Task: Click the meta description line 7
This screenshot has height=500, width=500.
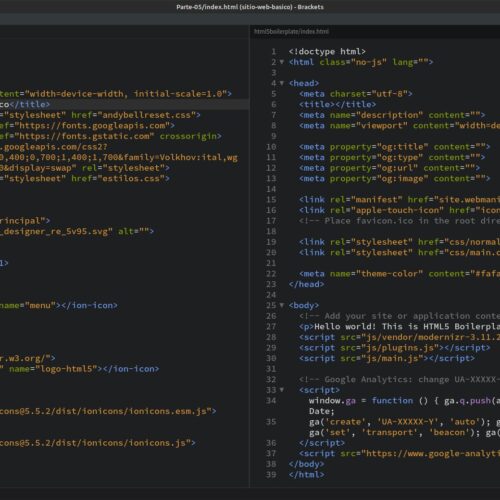Action: (x=392, y=115)
